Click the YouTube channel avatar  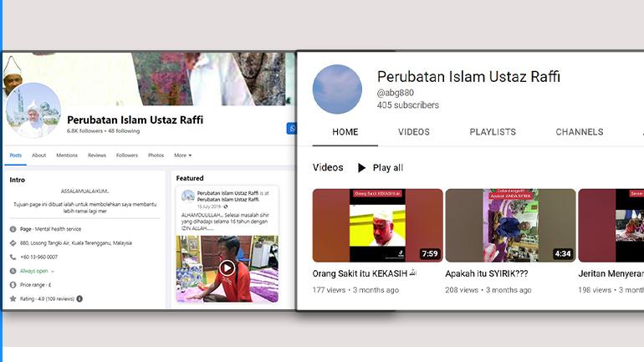337,89
